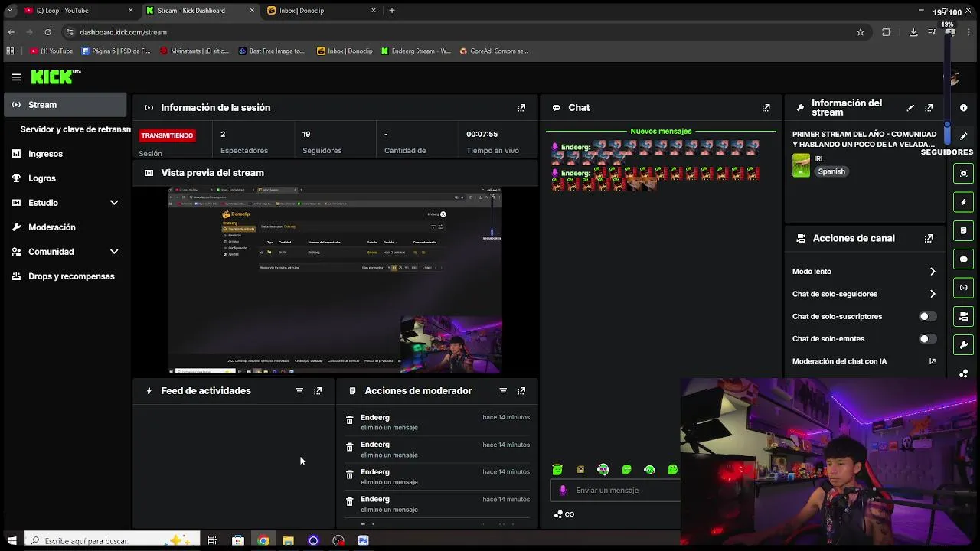The height and width of the screenshot is (551, 980).
Task: Toggle Chat de solo-suscriptores switch
Action: [x=927, y=316]
